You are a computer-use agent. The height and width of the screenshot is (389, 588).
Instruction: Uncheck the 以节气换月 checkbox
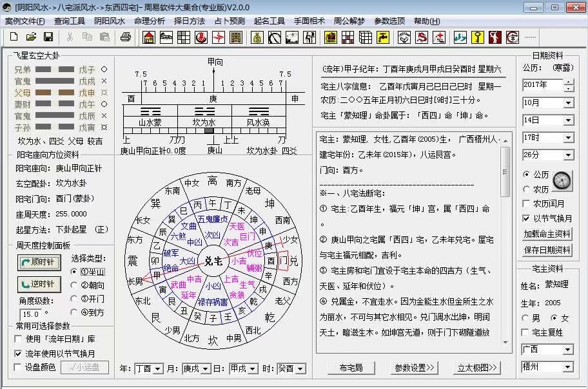coord(526,218)
